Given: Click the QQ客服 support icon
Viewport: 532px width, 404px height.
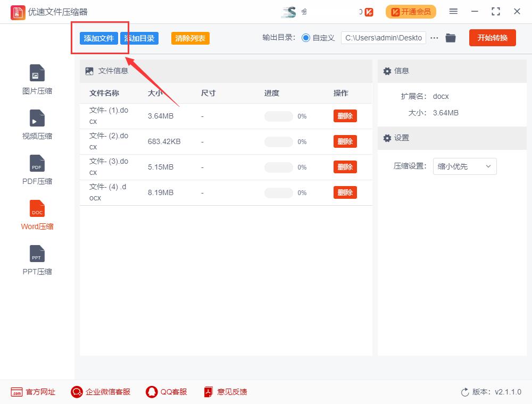Looking at the screenshot, I should (x=167, y=392).
